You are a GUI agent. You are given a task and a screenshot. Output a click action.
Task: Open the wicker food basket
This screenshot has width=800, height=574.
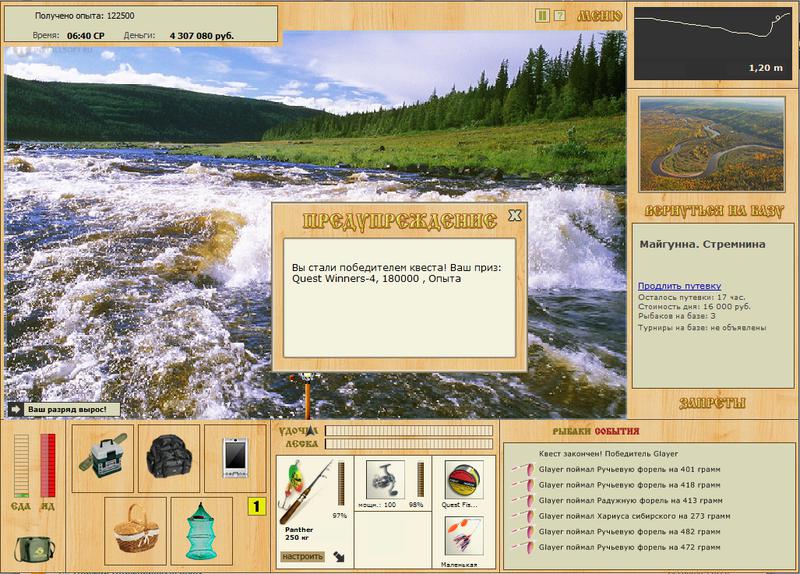point(136,530)
